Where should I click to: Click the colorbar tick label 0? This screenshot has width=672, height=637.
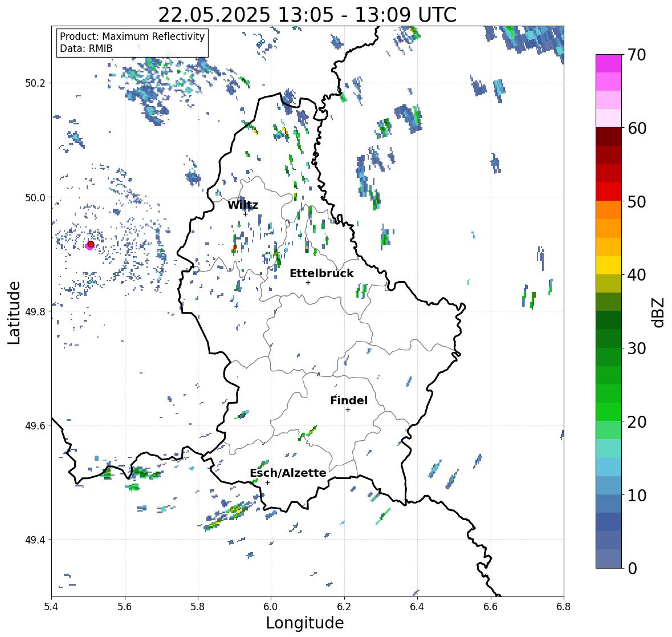pyautogui.click(x=632, y=569)
